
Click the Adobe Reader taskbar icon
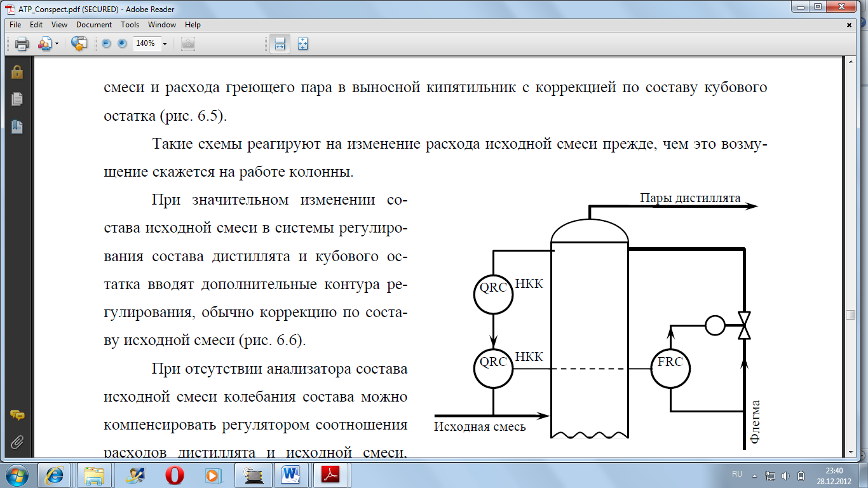(x=330, y=475)
